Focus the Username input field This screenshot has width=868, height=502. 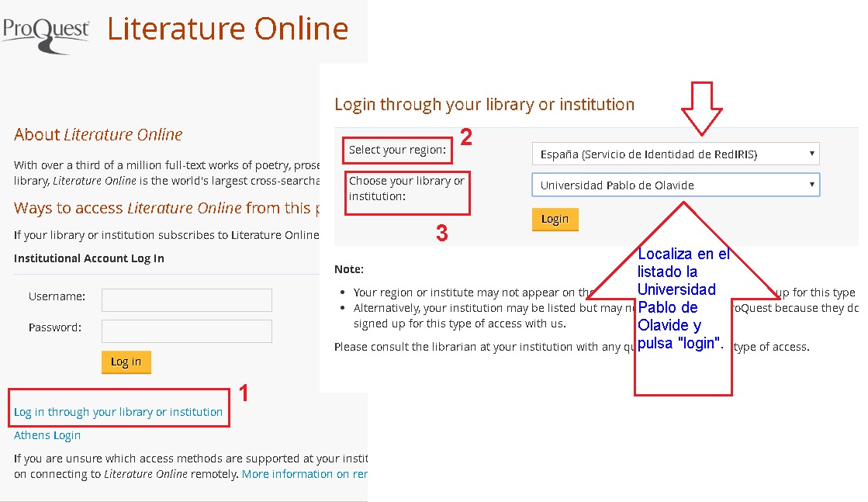point(186,300)
